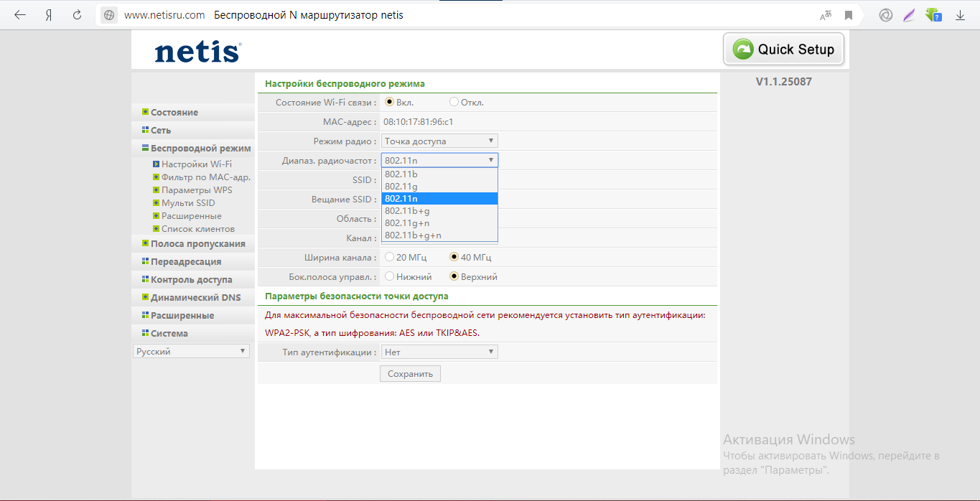Click the green Quick Setup arrow icon
The width and height of the screenshot is (980, 501).
tap(742, 50)
